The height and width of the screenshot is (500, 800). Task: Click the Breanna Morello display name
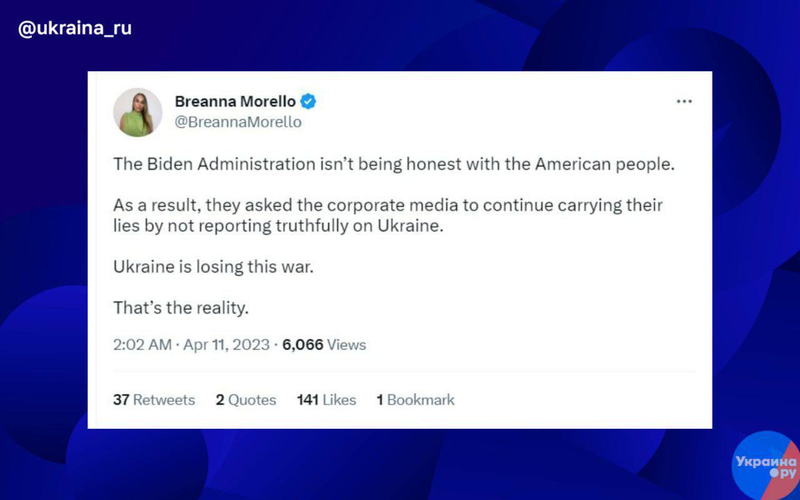235,101
